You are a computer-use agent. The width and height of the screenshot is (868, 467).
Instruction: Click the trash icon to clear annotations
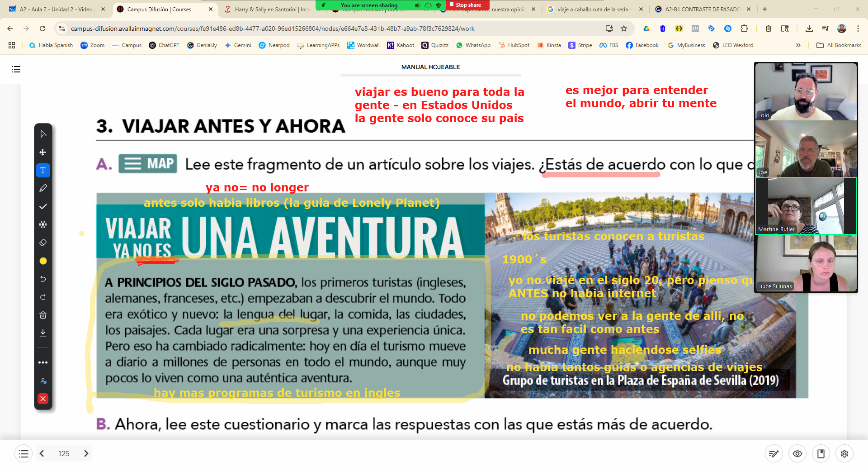[43, 315]
